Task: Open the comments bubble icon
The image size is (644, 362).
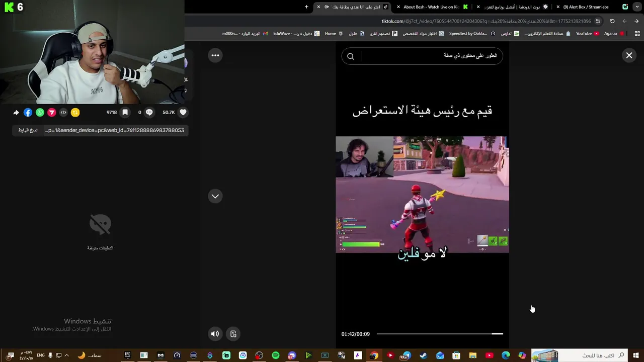Action: click(149, 113)
